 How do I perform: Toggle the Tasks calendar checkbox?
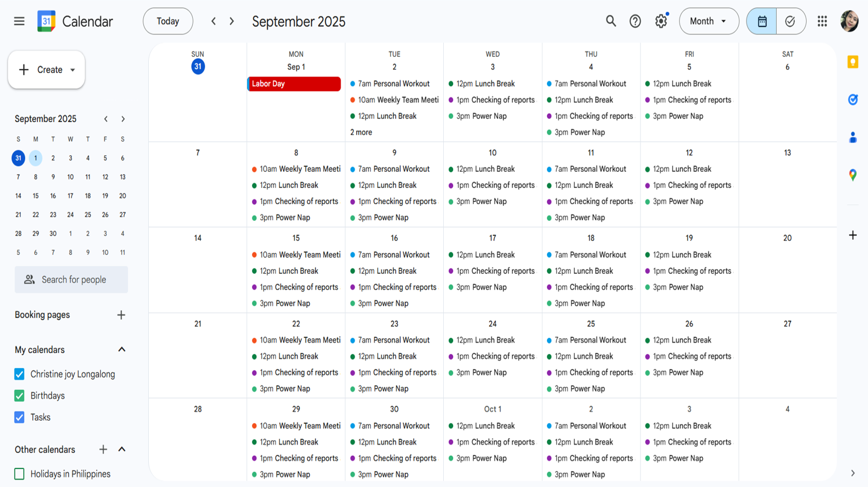20,417
